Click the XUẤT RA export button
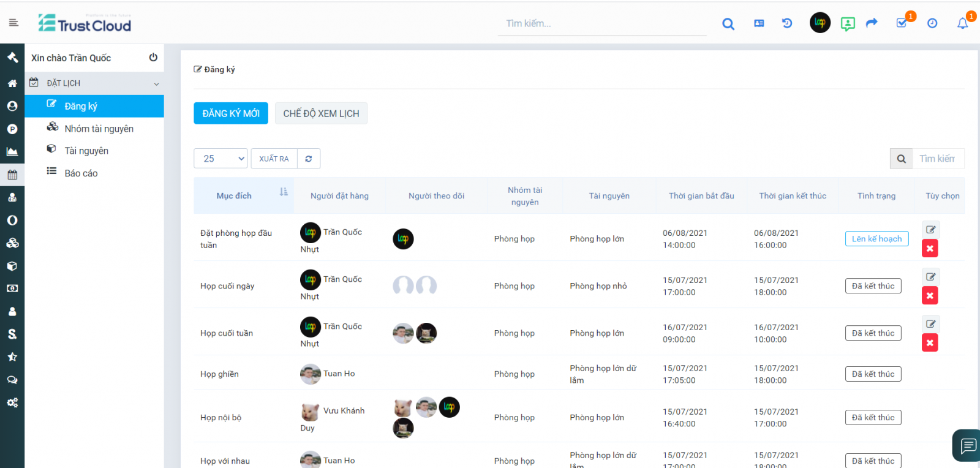The width and height of the screenshot is (980, 468). (274, 159)
